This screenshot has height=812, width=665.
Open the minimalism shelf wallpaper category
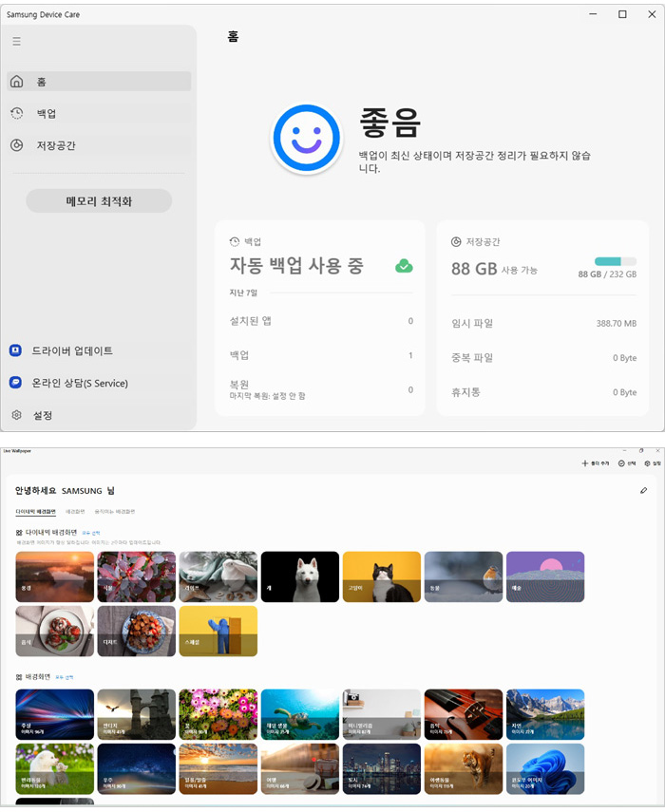(x=382, y=714)
